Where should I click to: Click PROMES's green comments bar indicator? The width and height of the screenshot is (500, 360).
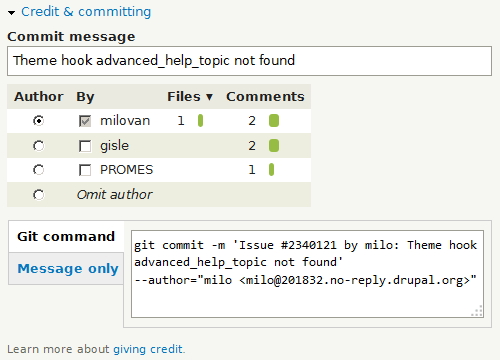pos(271,170)
